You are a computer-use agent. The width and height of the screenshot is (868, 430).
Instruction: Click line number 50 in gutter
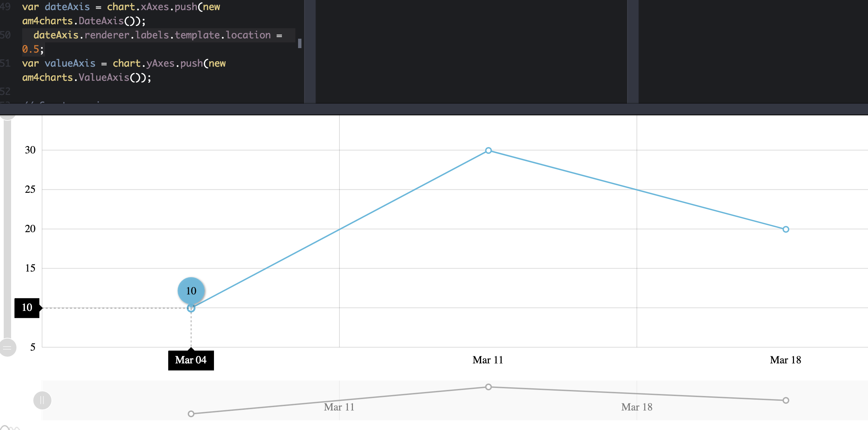[5, 35]
